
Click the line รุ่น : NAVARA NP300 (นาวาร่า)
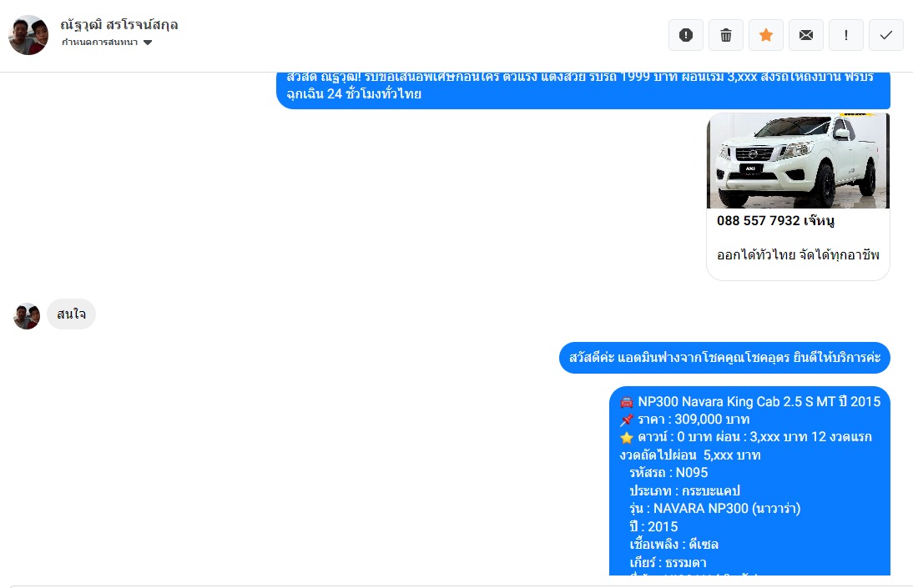point(715,508)
